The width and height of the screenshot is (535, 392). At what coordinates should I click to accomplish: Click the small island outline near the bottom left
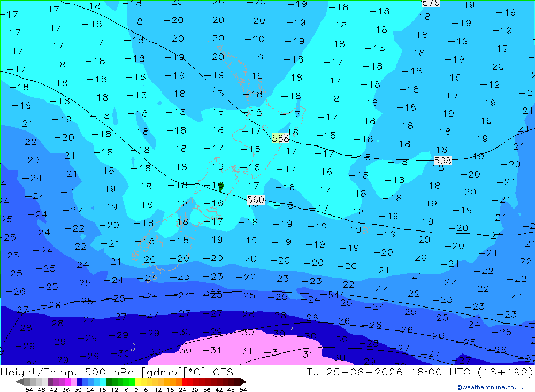[133, 347]
